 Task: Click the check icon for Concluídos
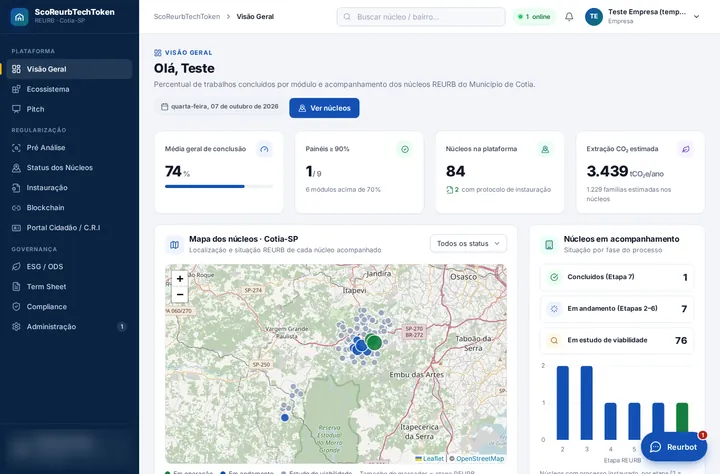[554, 277]
